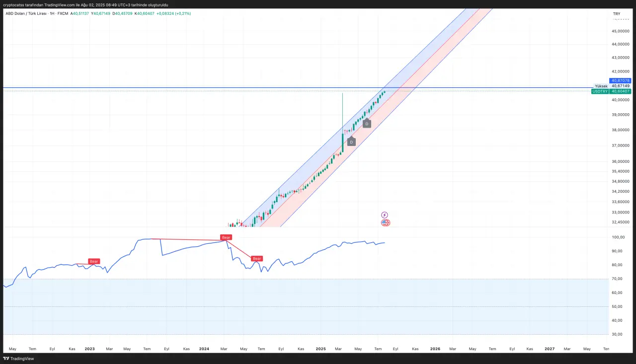The width and height of the screenshot is (636, 364).
Task: Select the lowest Bear label after March 2024
Action: [x=257, y=258]
